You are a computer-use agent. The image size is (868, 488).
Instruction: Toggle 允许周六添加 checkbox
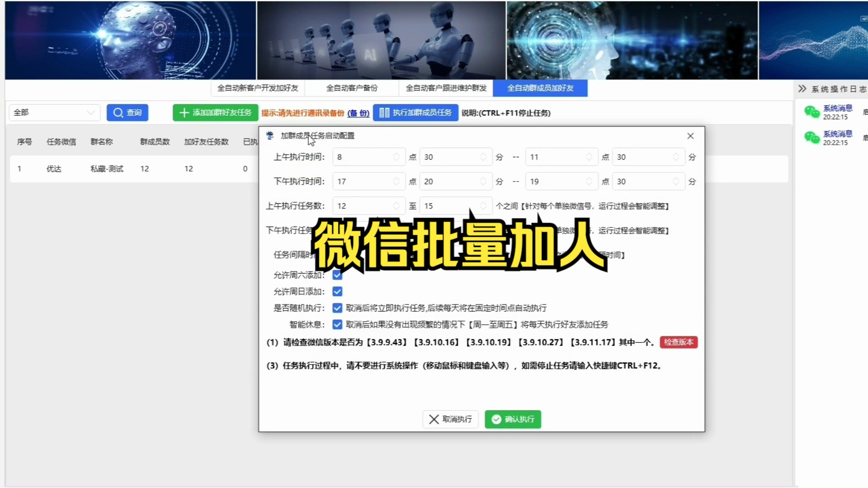[x=337, y=275]
